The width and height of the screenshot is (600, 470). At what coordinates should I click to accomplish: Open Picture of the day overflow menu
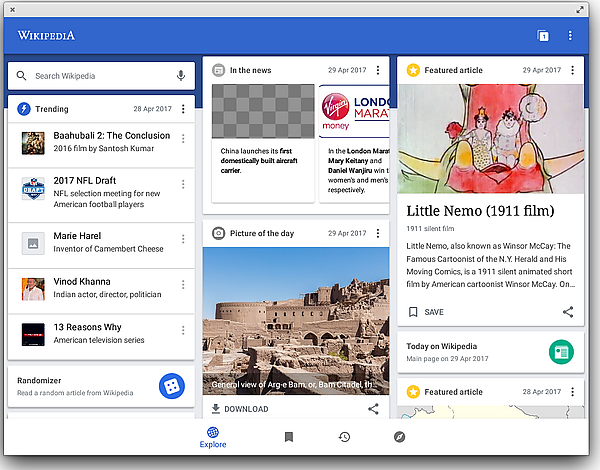click(x=378, y=233)
